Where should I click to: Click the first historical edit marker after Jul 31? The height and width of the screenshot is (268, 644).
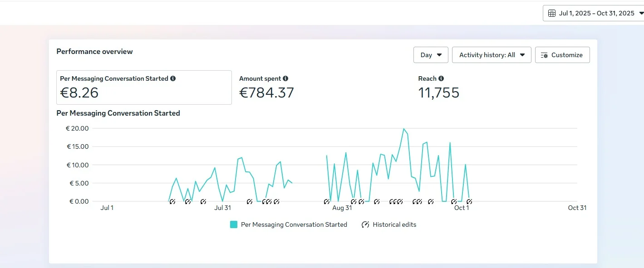249,202
